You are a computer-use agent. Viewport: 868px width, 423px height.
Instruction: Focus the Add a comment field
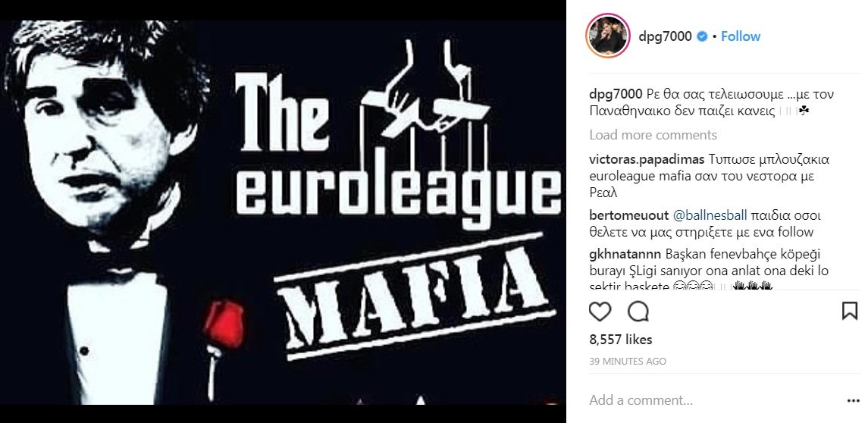[714, 400]
